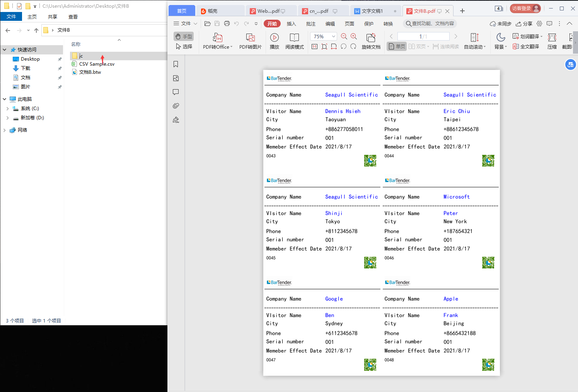This screenshot has width=578, height=392.
Task: Click the print icon in toolbar
Action: (227, 24)
